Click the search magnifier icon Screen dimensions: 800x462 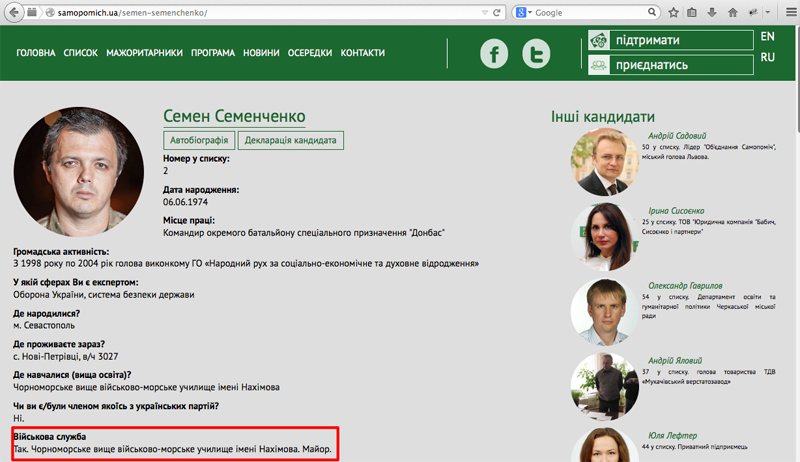[653, 12]
